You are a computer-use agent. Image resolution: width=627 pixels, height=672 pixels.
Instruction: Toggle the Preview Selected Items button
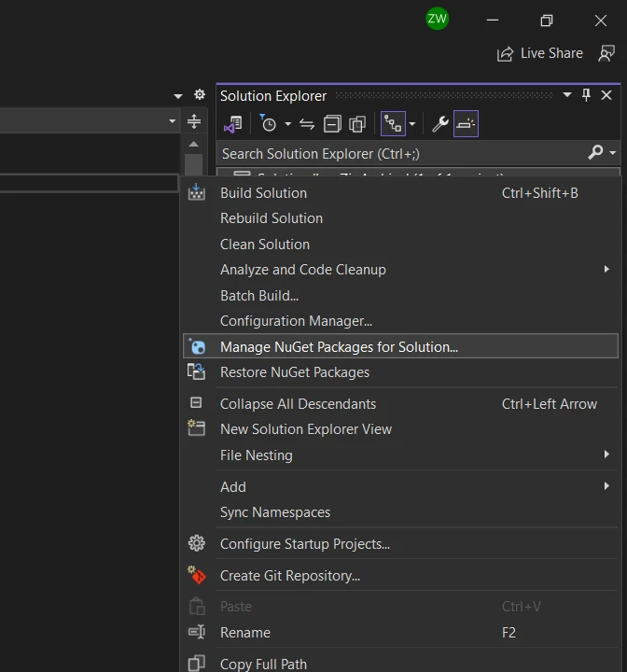(x=466, y=124)
